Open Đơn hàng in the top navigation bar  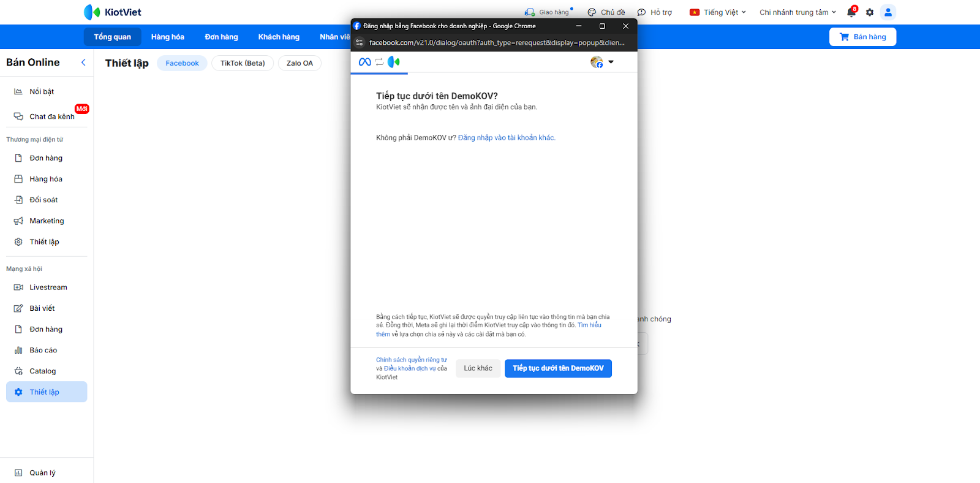221,37
